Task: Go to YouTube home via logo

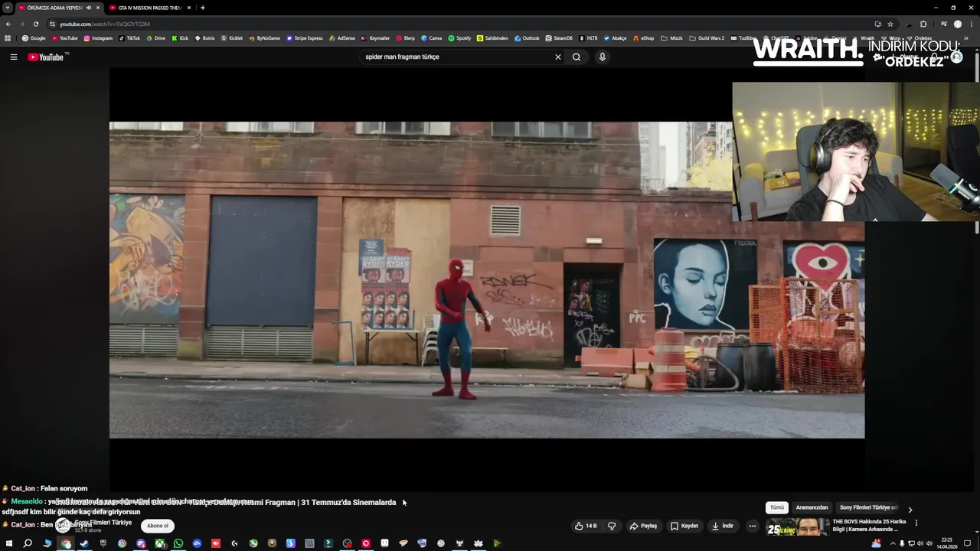Action: tap(47, 57)
